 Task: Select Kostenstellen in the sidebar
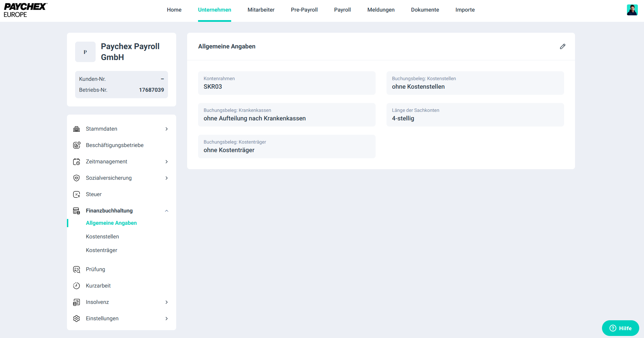click(102, 237)
